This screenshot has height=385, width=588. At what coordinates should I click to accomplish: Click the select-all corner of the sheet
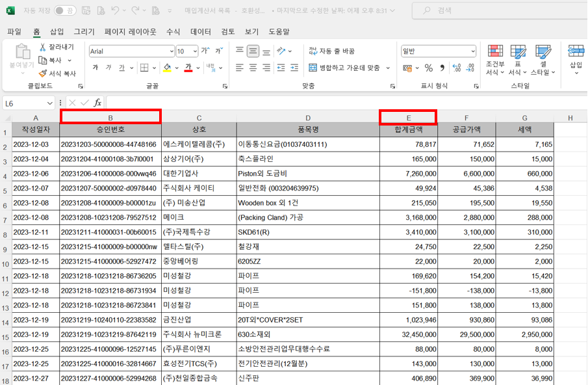(x=6, y=118)
